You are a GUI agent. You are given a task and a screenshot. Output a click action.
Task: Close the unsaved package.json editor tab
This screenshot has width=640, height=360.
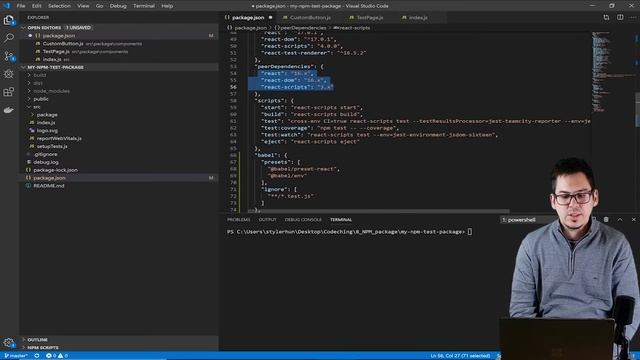(x=270, y=18)
